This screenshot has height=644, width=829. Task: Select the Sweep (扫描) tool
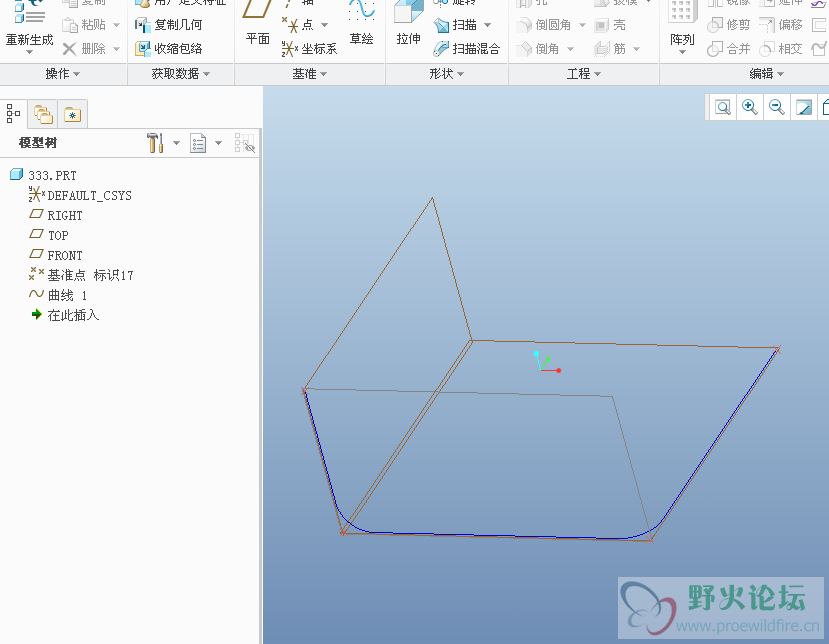point(455,25)
